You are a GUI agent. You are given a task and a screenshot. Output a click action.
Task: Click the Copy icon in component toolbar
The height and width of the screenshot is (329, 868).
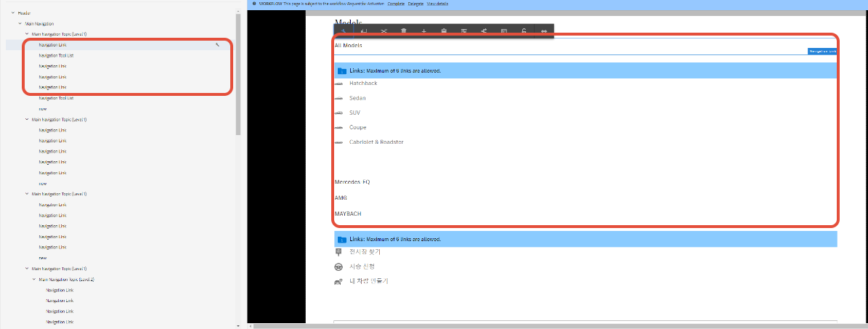(364, 31)
